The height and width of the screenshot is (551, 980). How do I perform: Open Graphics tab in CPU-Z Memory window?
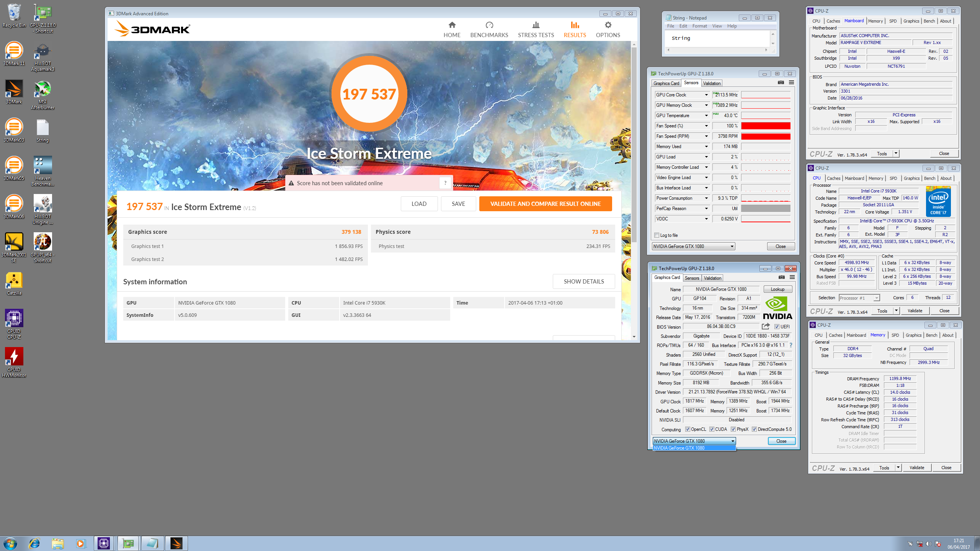pyautogui.click(x=913, y=335)
